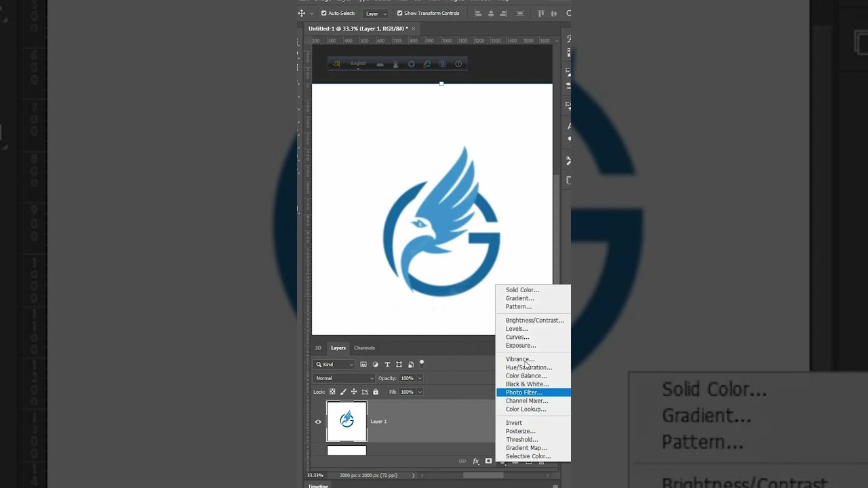Image resolution: width=868 pixels, height=488 pixels.
Task: Switch to the Channels tab
Action: tap(364, 348)
